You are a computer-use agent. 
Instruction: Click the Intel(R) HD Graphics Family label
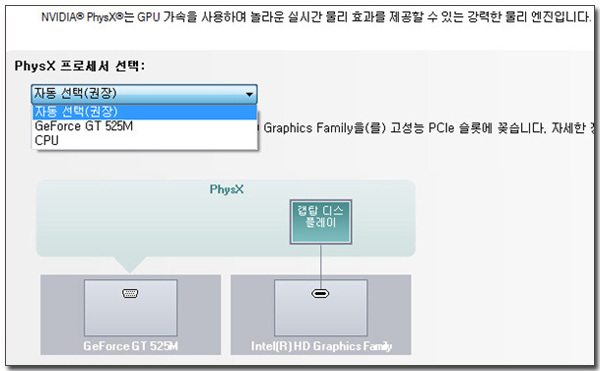coord(321,346)
